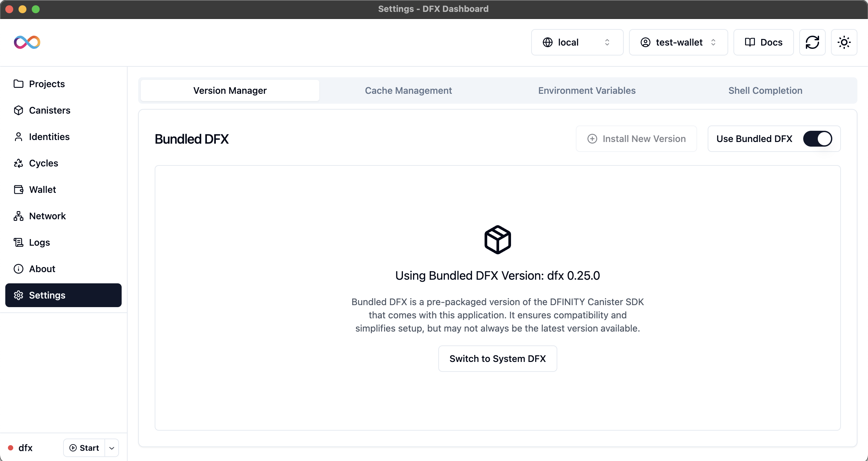Click the refresh icon in the toolbar
The width and height of the screenshot is (868, 461).
(x=812, y=42)
